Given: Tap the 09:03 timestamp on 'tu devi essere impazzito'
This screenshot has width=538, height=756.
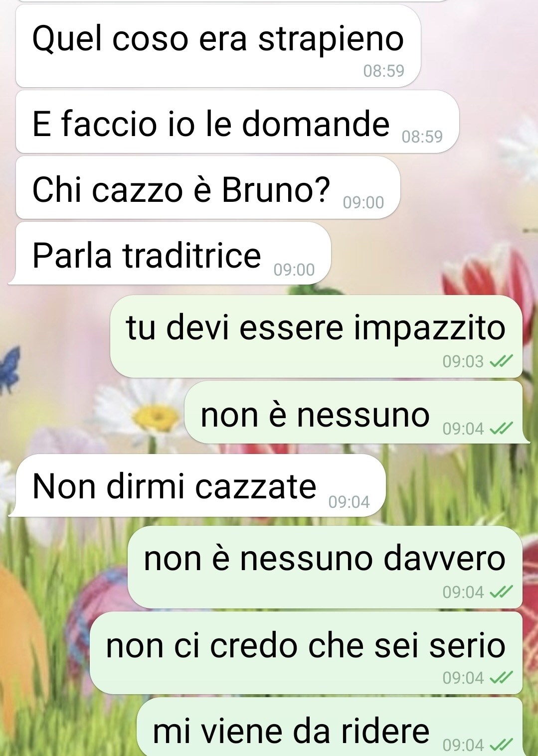Looking at the screenshot, I should tap(463, 361).
